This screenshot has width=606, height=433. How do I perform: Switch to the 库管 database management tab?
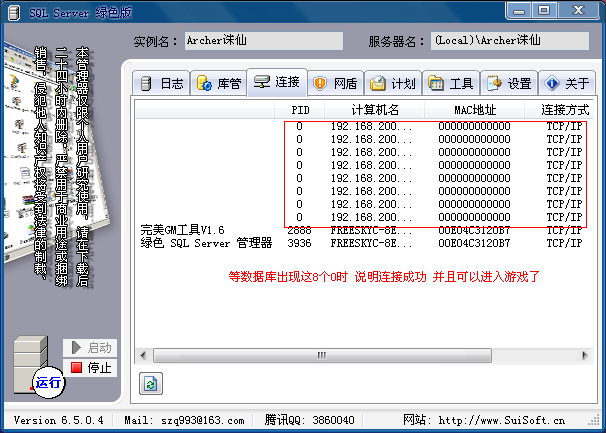pyautogui.click(x=218, y=83)
